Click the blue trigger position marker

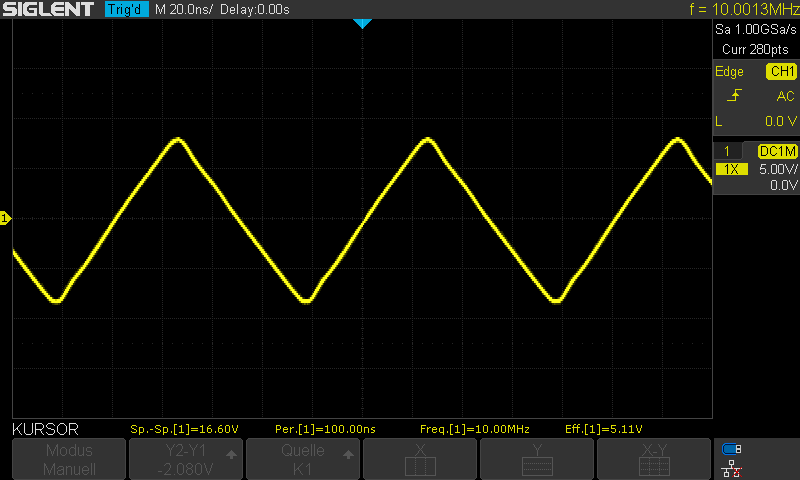[x=362, y=23]
